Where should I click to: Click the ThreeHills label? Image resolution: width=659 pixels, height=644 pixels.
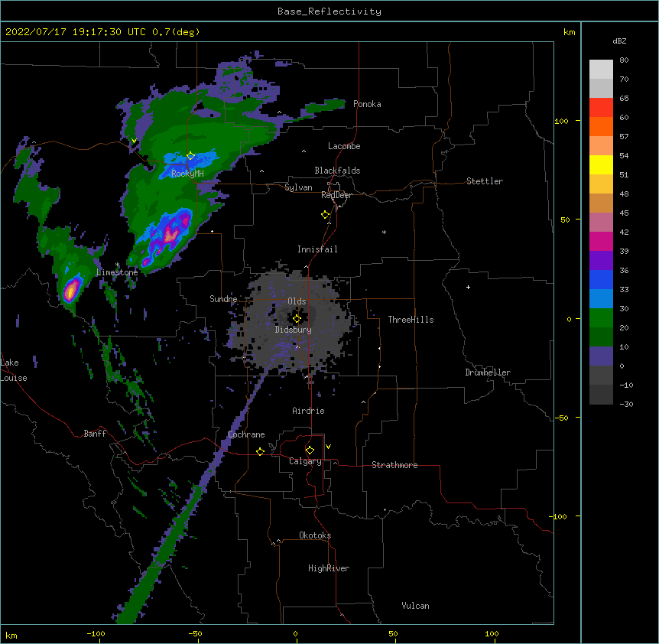[411, 320]
